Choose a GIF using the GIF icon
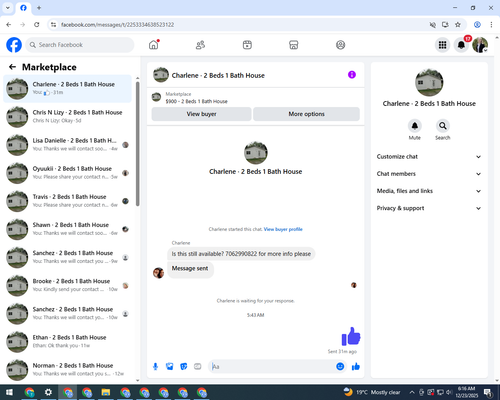500x400 pixels. [198, 367]
